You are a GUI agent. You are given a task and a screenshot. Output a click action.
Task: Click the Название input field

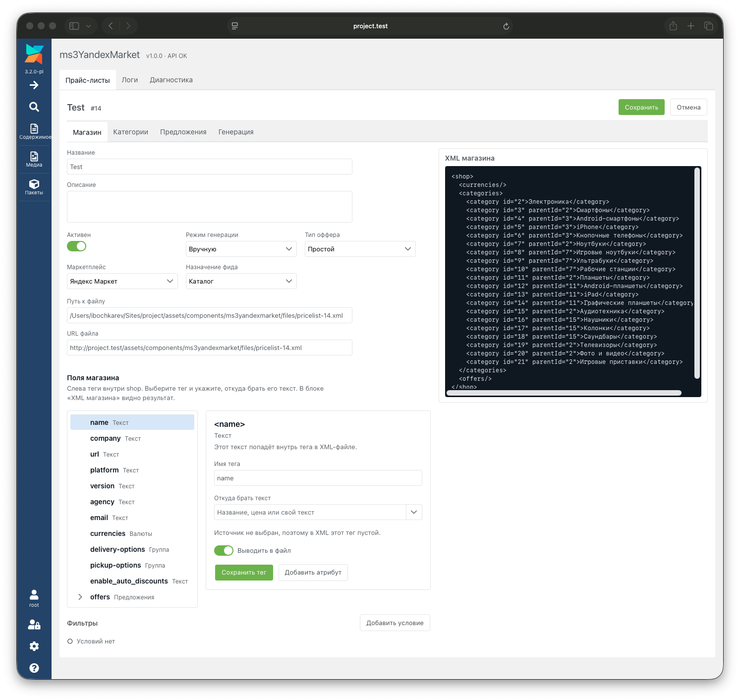click(210, 167)
